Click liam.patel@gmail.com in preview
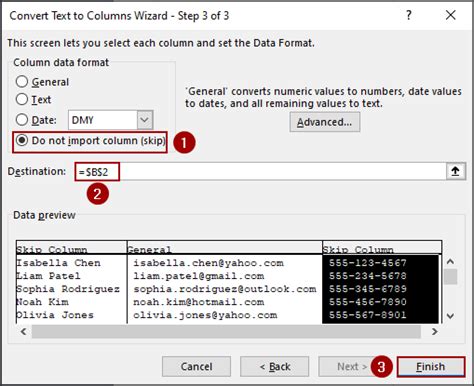 199,276
